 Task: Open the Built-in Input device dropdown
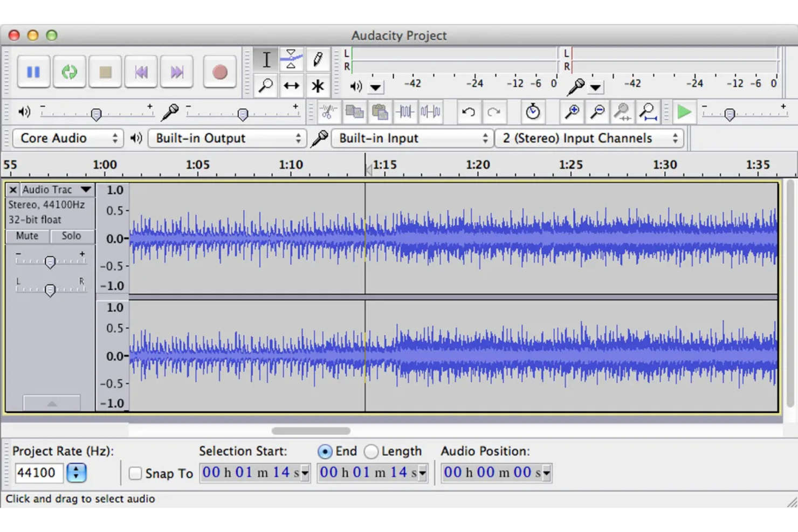click(412, 139)
